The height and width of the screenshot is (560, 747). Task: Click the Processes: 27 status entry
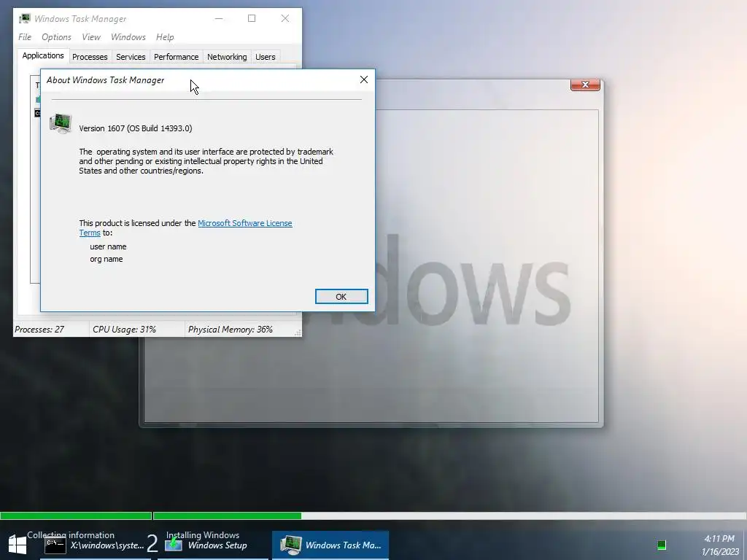[39, 329]
